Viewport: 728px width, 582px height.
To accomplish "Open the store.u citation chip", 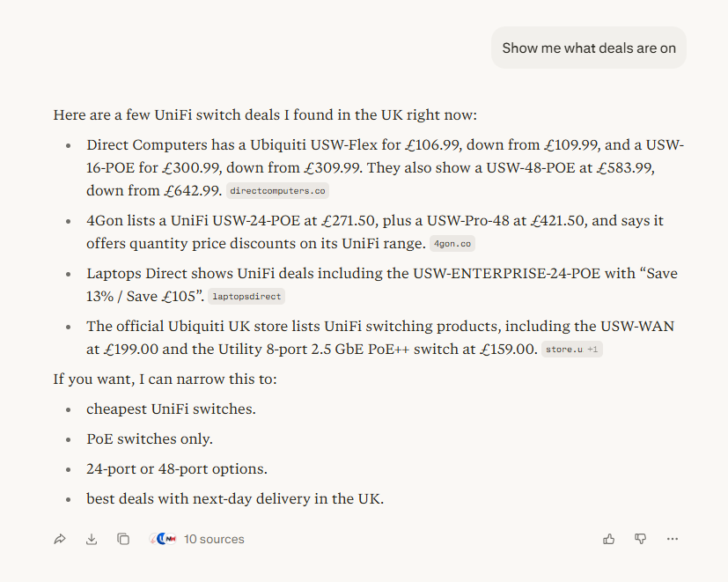I will pos(564,350).
